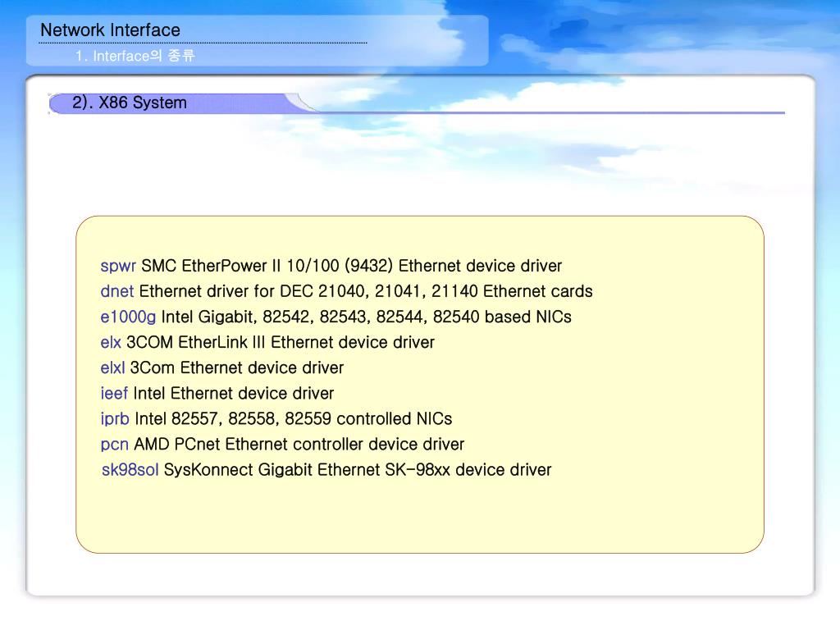Select the 'dnet' driver name

(117, 291)
